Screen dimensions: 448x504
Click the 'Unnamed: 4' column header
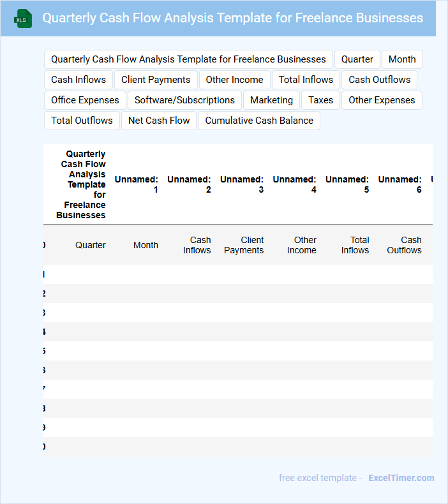point(295,184)
